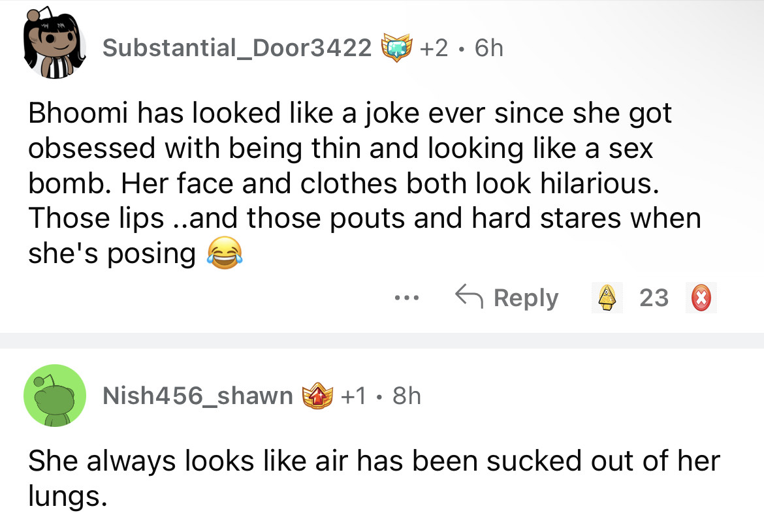Click the Nish456_shawn username link
This screenshot has width=764, height=532.
[x=198, y=396]
